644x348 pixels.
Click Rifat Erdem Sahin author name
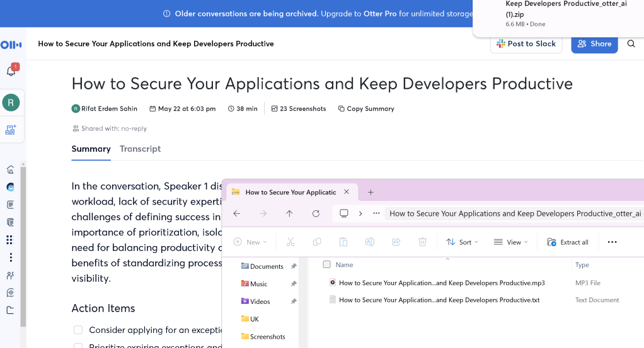coord(109,109)
